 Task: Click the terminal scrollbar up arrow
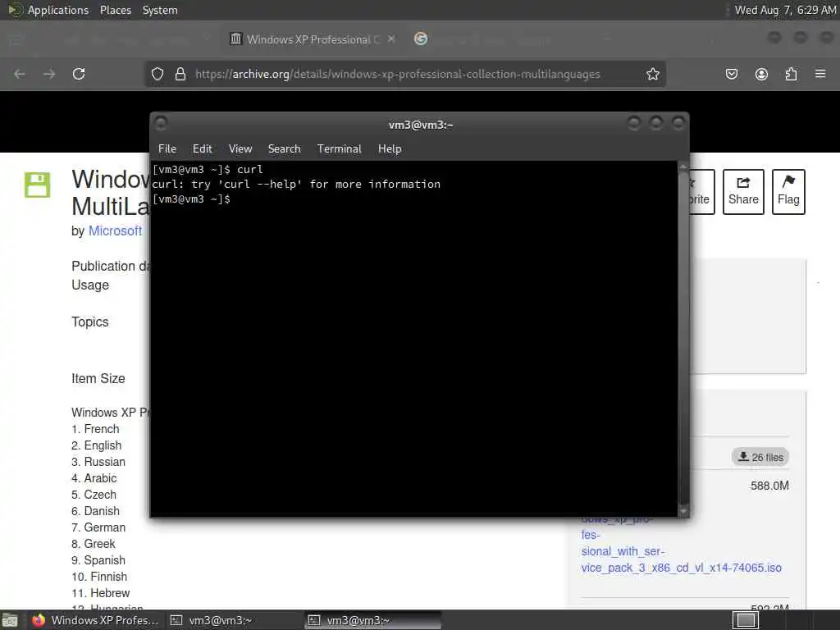(x=683, y=167)
